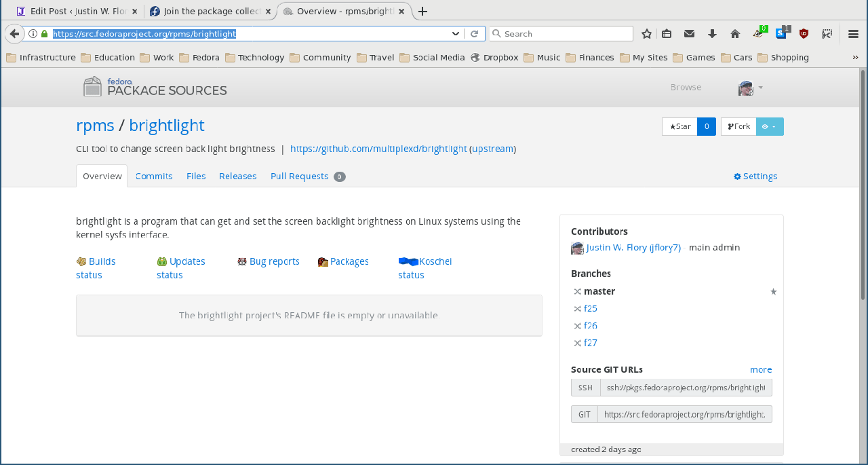Open the URL bar history dropdown arrow
The image size is (868, 465).
456,34
